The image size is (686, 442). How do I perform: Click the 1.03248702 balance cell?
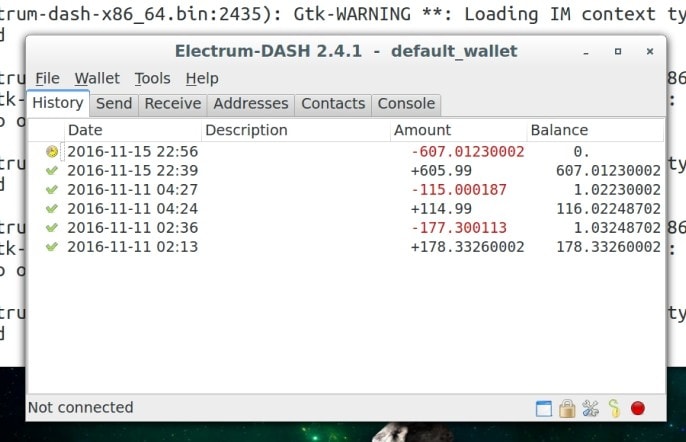pos(617,228)
